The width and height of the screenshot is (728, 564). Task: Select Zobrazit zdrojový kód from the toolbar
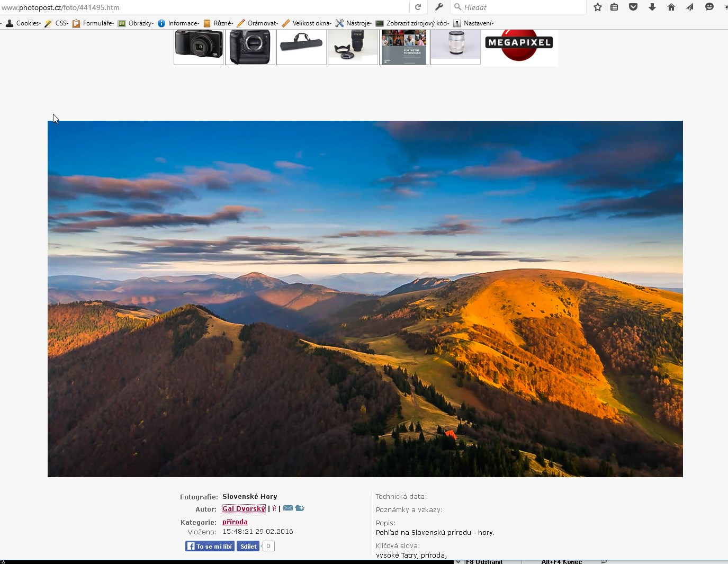pos(416,23)
